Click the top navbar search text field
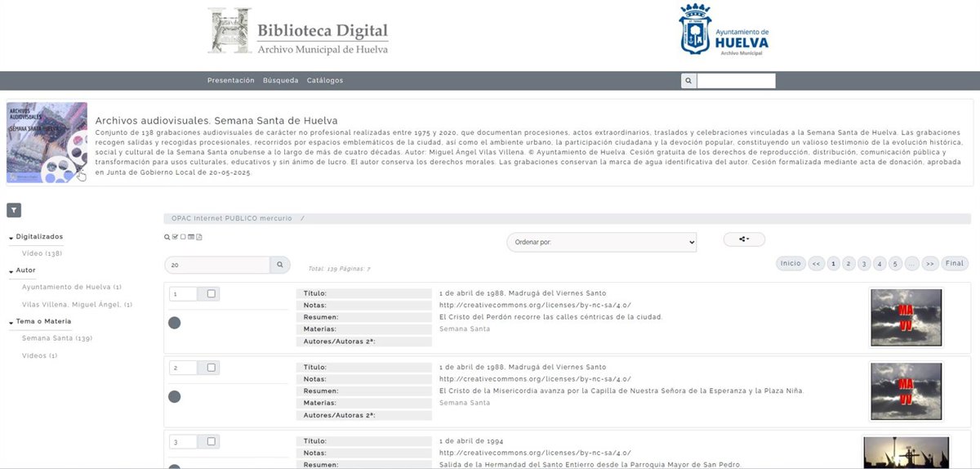980x469 pixels. tap(736, 81)
